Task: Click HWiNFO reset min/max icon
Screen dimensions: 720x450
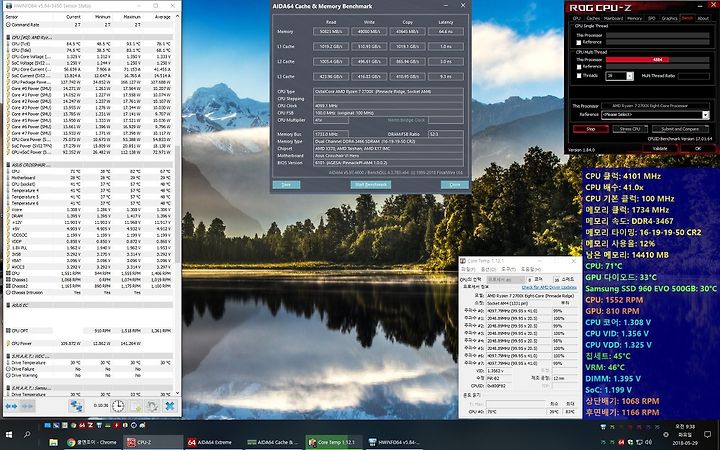Action: (x=152, y=406)
